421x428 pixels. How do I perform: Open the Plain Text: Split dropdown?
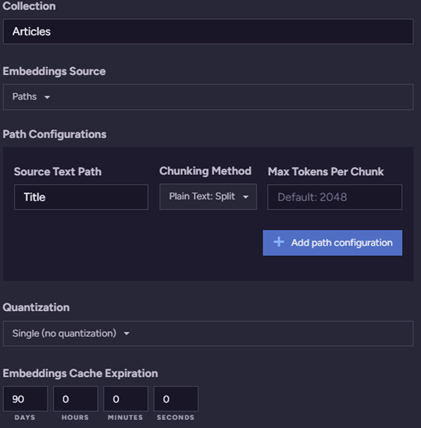(208, 197)
